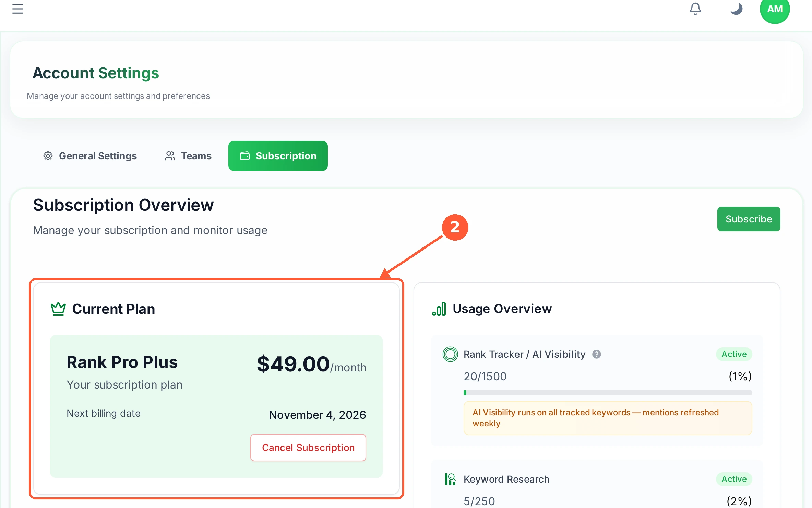The height and width of the screenshot is (508, 812).
Task: Click the 'Subscription Overview' heading
Action: click(x=123, y=205)
